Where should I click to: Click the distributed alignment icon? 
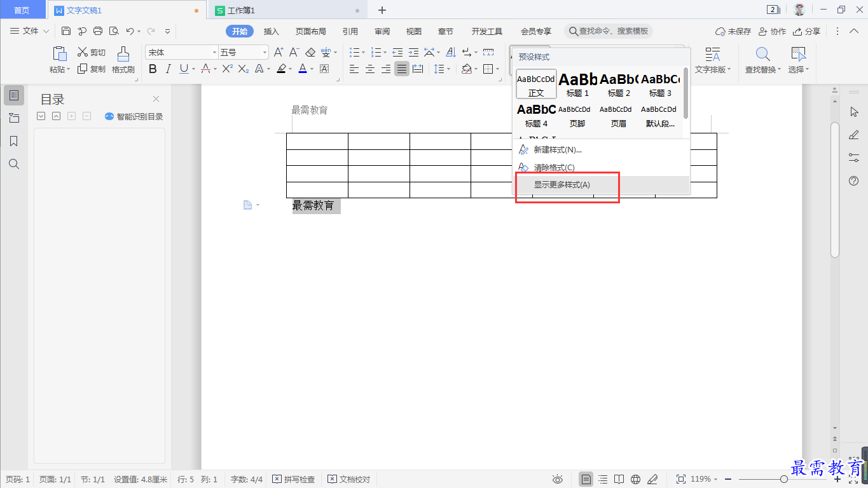coord(418,69)
